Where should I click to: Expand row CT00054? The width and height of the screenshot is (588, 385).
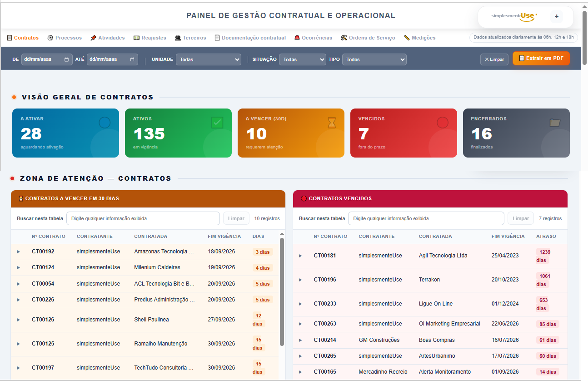19,284
